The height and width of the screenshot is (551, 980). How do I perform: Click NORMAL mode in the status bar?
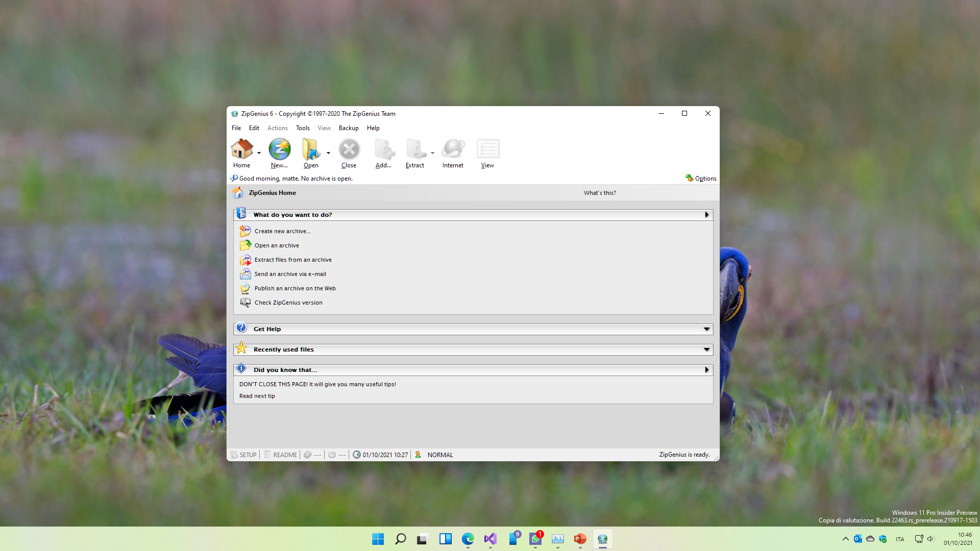point(440,455)
